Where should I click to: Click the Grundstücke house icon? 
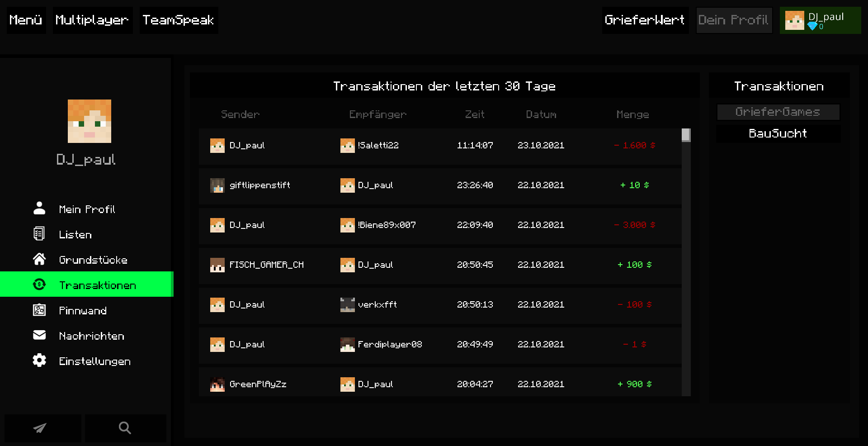click(x=39, y=259)
